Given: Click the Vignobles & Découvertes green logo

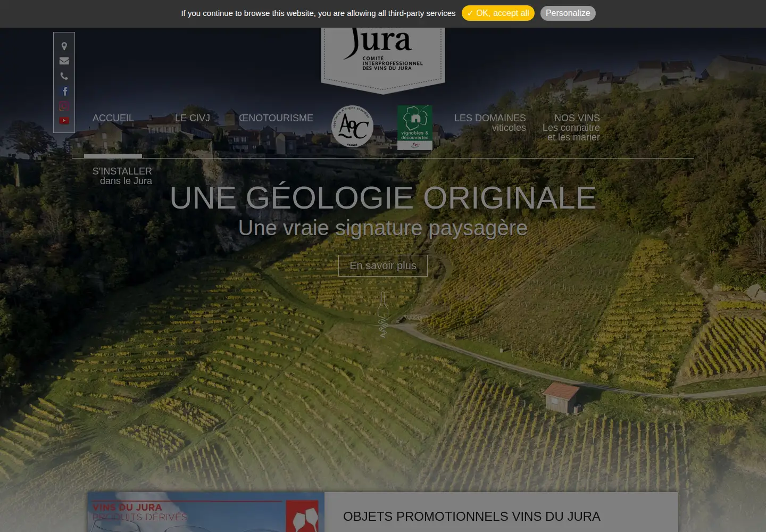Looking at the screenshot, I should pos(415,127).
